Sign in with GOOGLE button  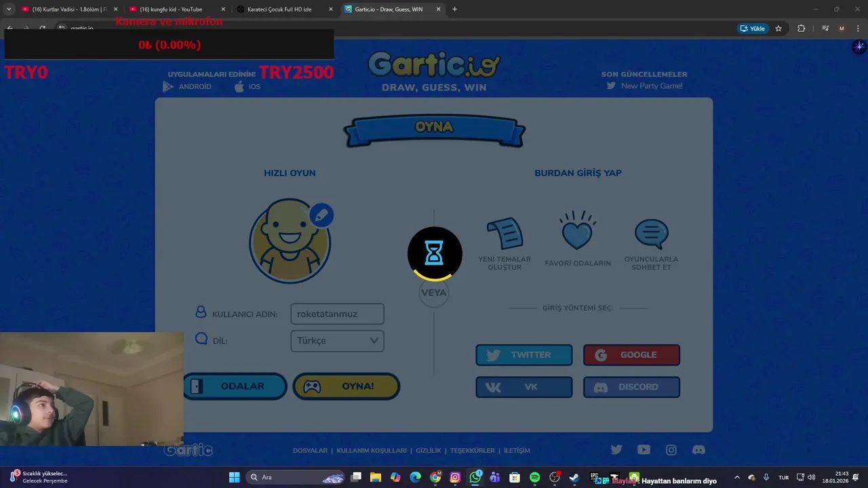click(631, 355)
